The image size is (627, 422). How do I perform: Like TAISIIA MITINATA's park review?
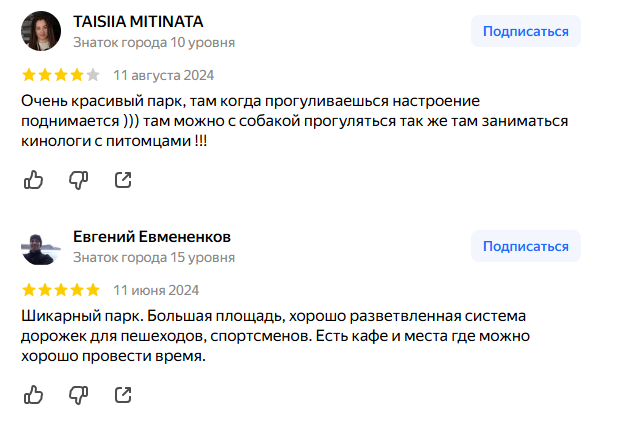pyautogui.click(x=33, y=180)
